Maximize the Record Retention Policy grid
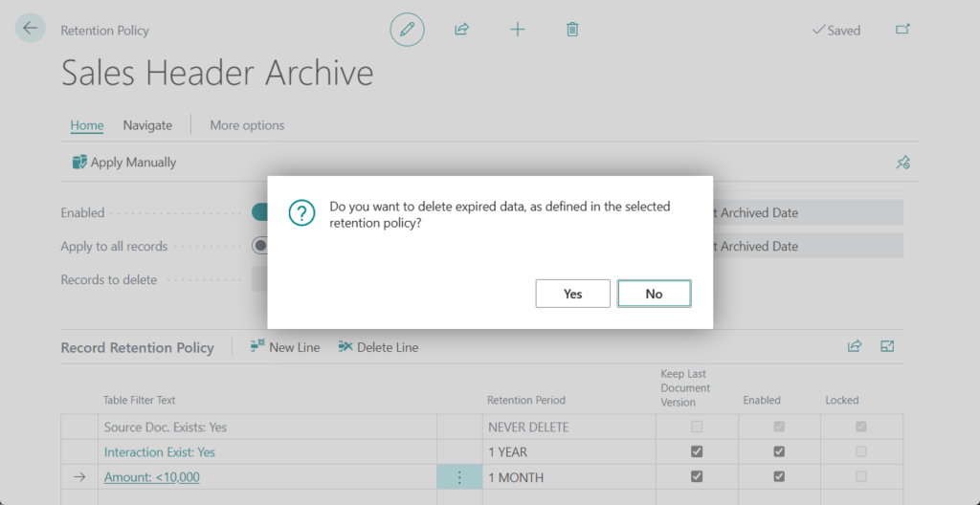This screenshot has width=980, height=505. pos(887,346)
